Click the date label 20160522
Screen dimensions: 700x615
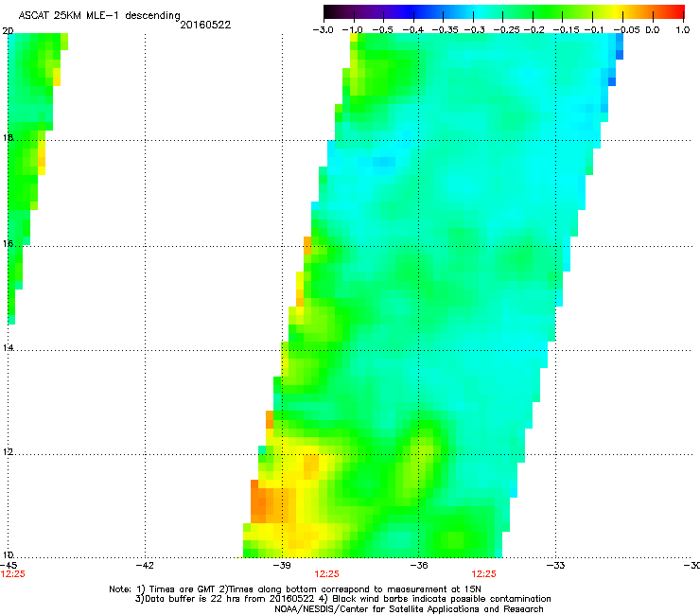pos(205,25)
